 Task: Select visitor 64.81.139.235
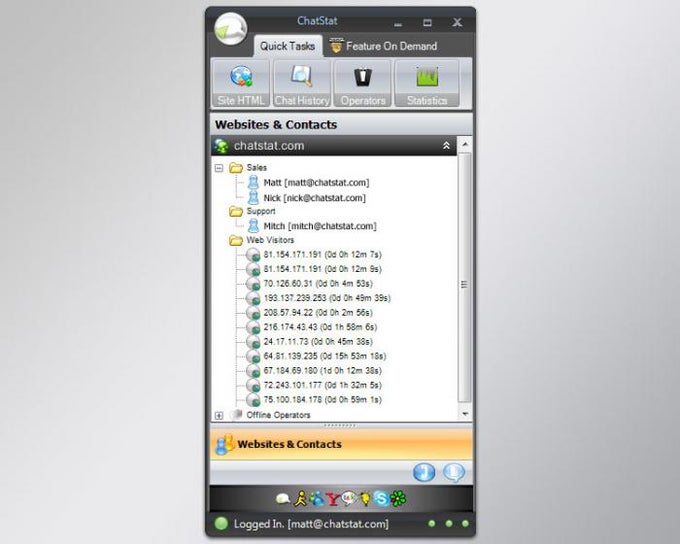325,356
